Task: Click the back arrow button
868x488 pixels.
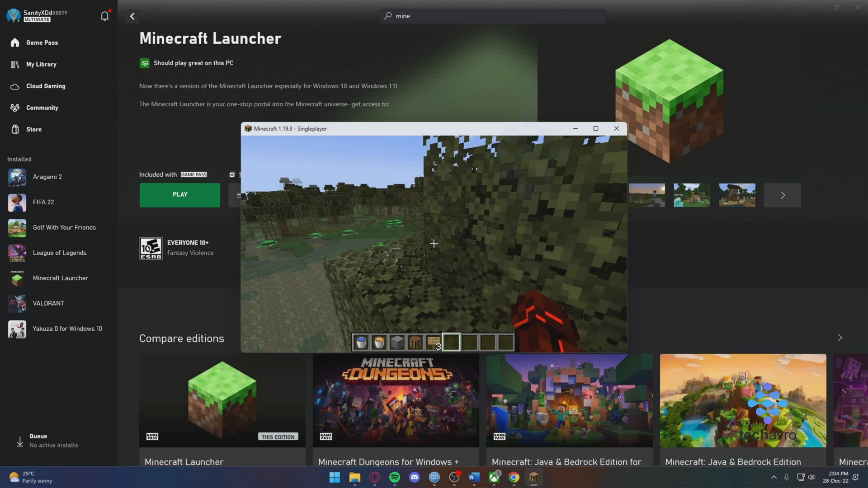Action: [132, 16]
